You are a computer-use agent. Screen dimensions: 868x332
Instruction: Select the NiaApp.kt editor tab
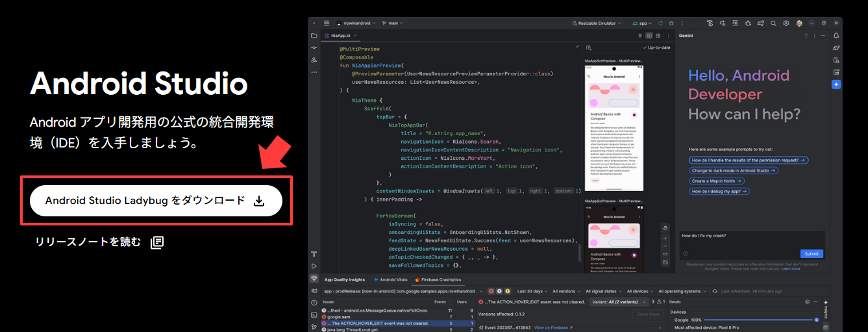pos(340,36)
